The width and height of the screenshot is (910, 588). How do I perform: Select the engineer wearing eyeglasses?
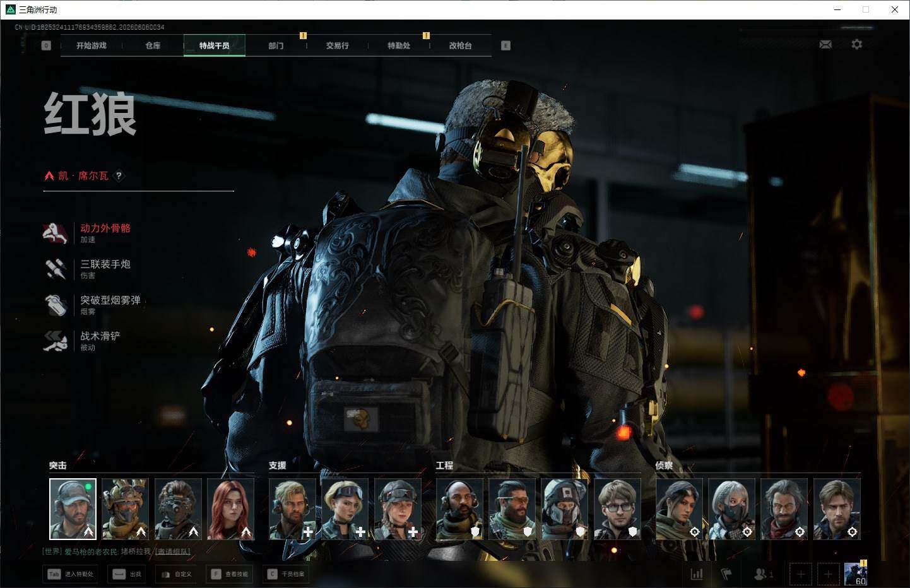click(617, 509)
